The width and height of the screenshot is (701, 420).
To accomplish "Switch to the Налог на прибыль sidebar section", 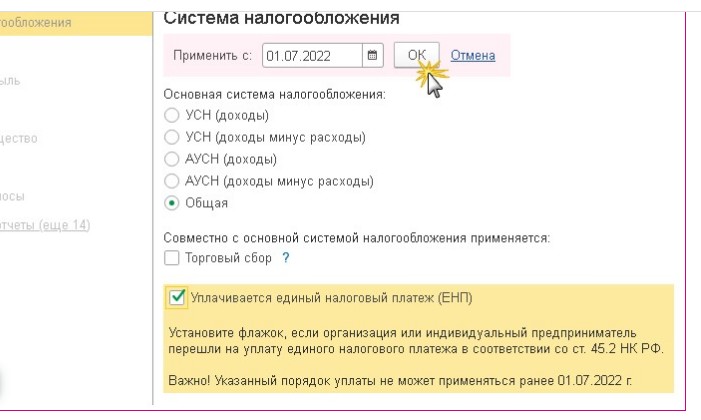I will coord(20,80).
